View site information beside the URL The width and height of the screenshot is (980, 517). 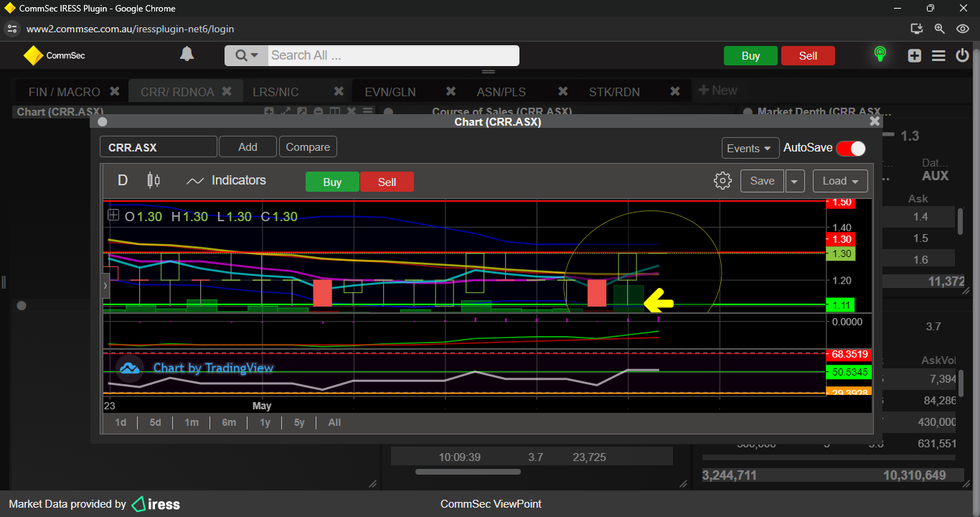point(11,29)
